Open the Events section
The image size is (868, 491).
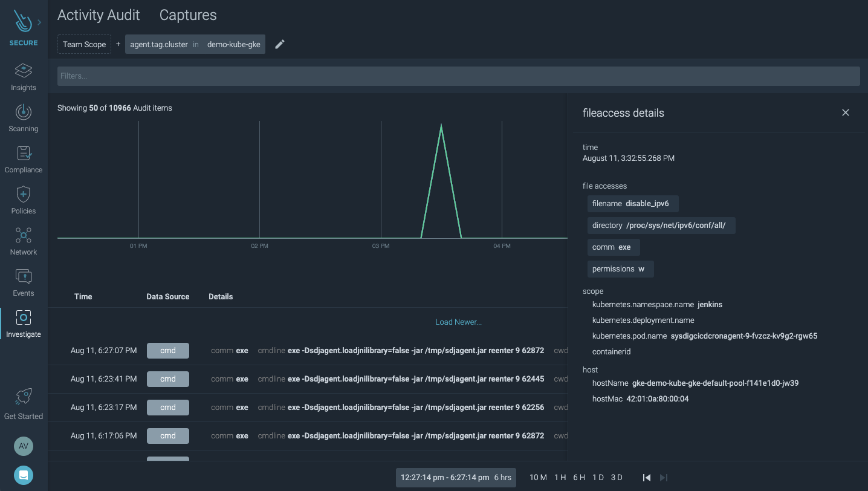tap(24, 283)
